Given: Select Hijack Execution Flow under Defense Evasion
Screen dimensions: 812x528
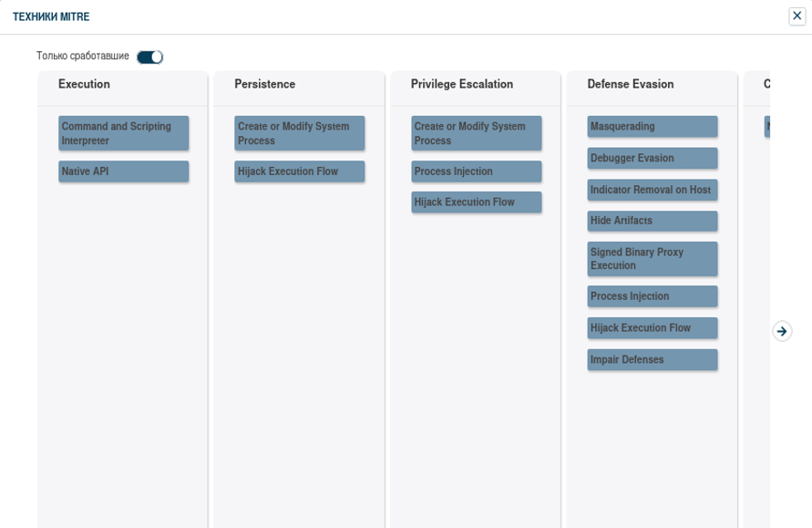Looking at the screenshot, I should [652, 328].
